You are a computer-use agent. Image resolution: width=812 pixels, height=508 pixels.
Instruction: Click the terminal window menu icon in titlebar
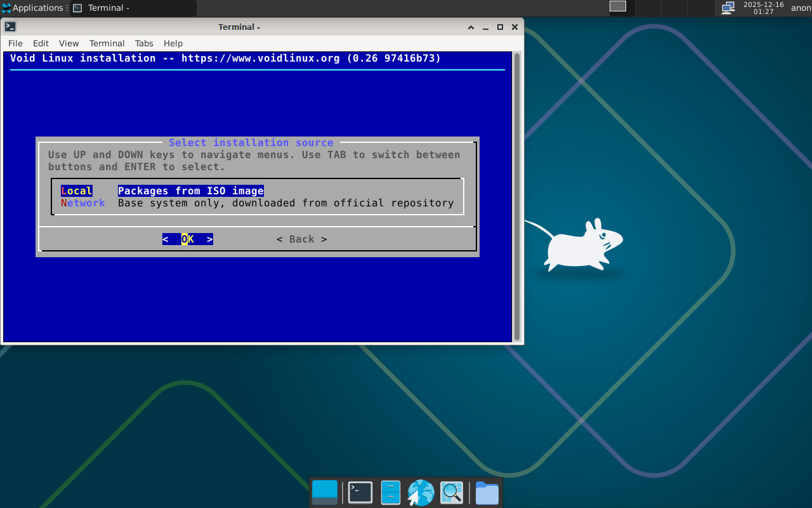point(10,27)
